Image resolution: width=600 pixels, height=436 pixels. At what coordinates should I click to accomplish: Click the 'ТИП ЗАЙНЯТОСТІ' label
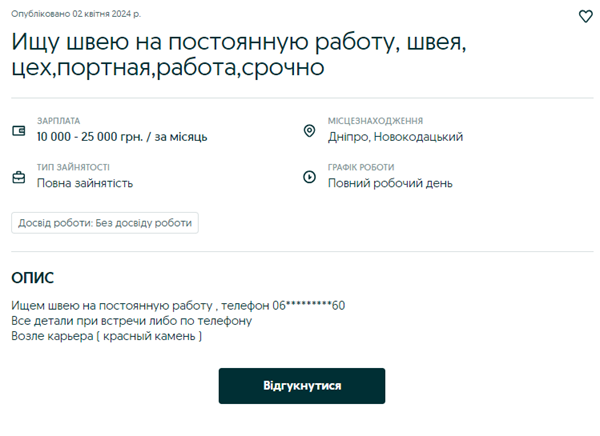[73, 167]
